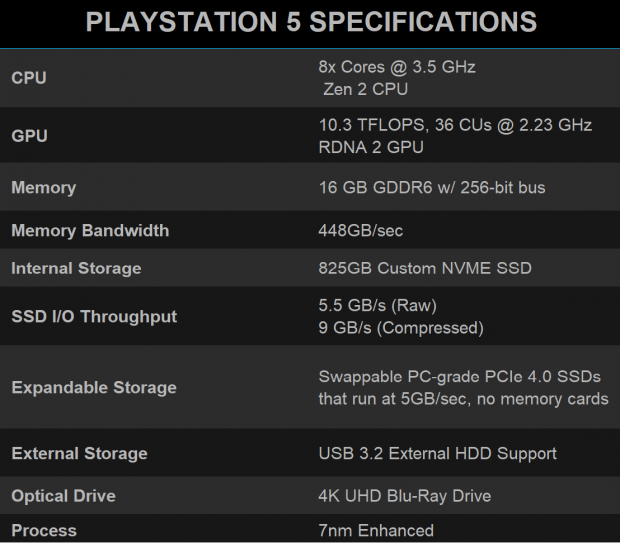Select the Memory row label

coord(43,187)
